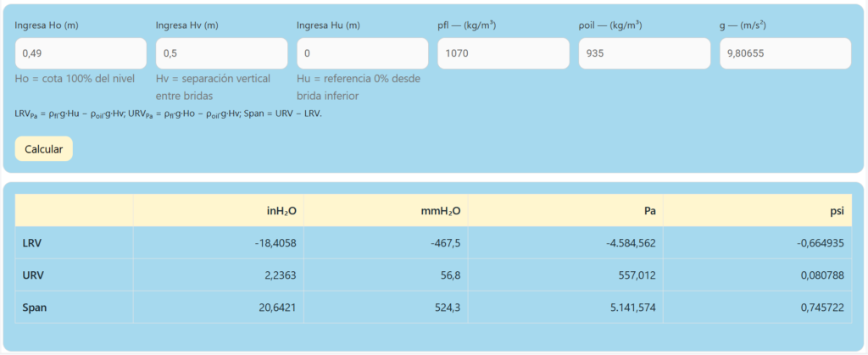Click the Span psi value 0,745722

point(821,308)
